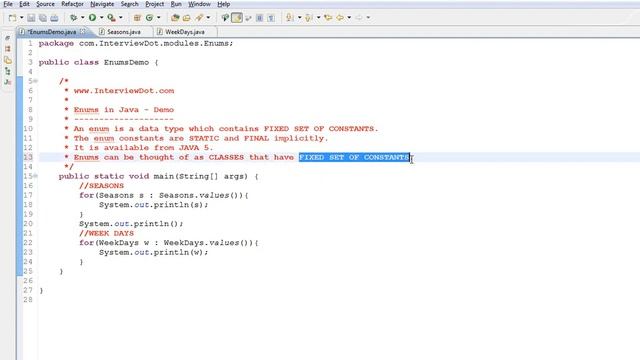The width and height of the screenshot is (640, 360).
Task: Open the Refactor menu
Action: [x=72, y=4]
